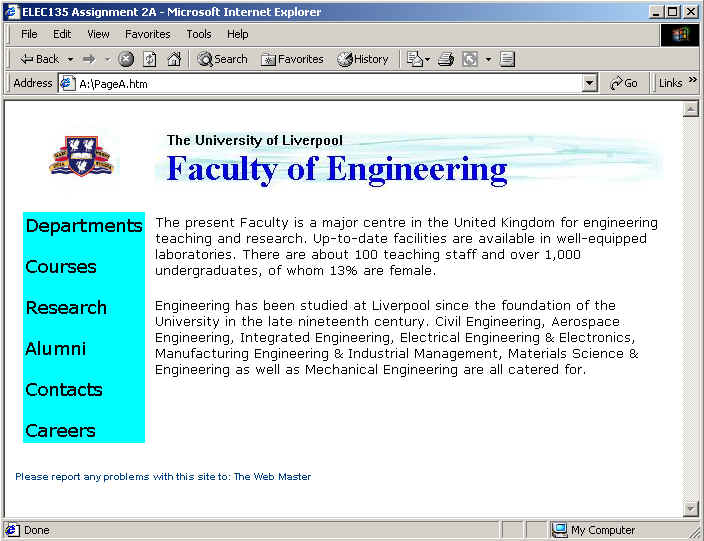704x541 pixels.
Task: Open the Favorites menu
Action: click(x=148, y=34)
